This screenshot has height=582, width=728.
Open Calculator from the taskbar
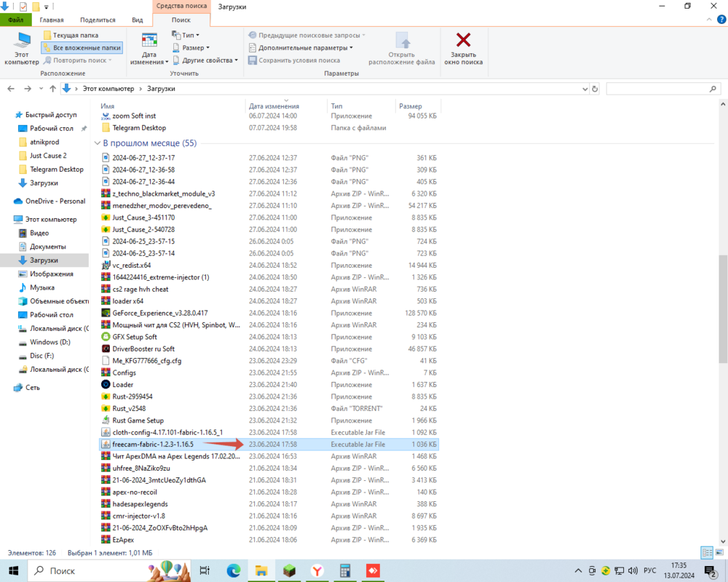tap(345, 570)
